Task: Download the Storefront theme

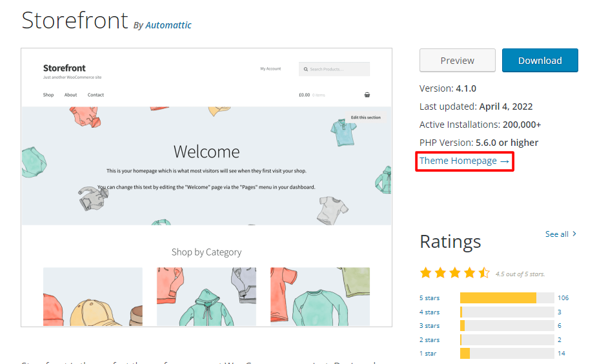Action: [x=540, y=61]
